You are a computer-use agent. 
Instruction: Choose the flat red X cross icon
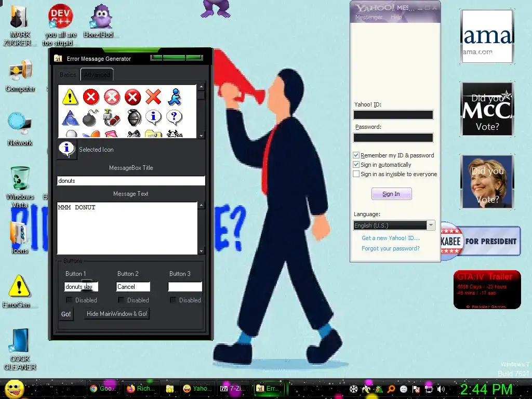[153, 97]
